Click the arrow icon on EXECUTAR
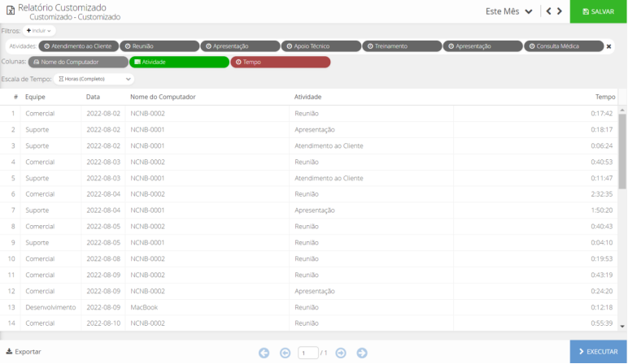 (x=582, y=351)
